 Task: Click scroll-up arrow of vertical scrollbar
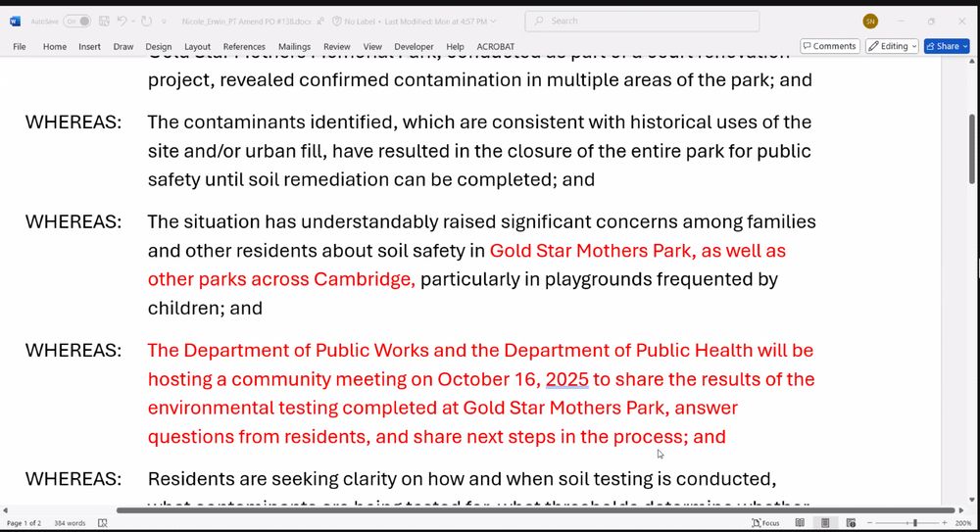click(971, 62)
